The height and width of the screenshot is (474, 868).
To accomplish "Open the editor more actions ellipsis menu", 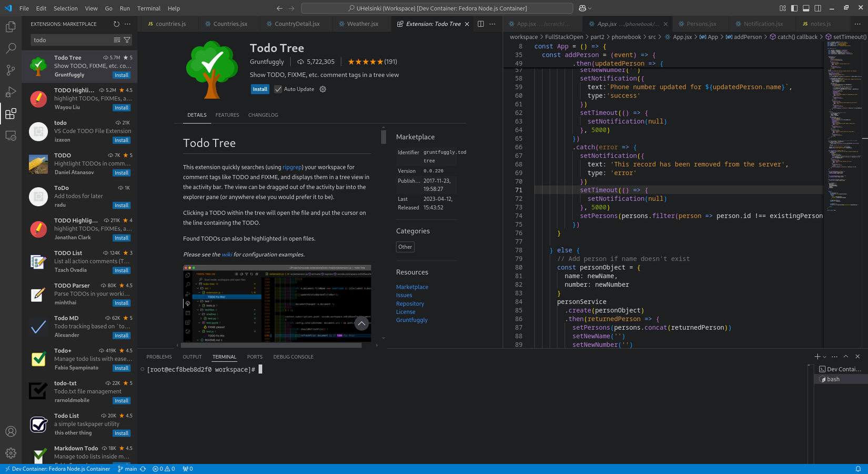I will [x=492, y=24].
